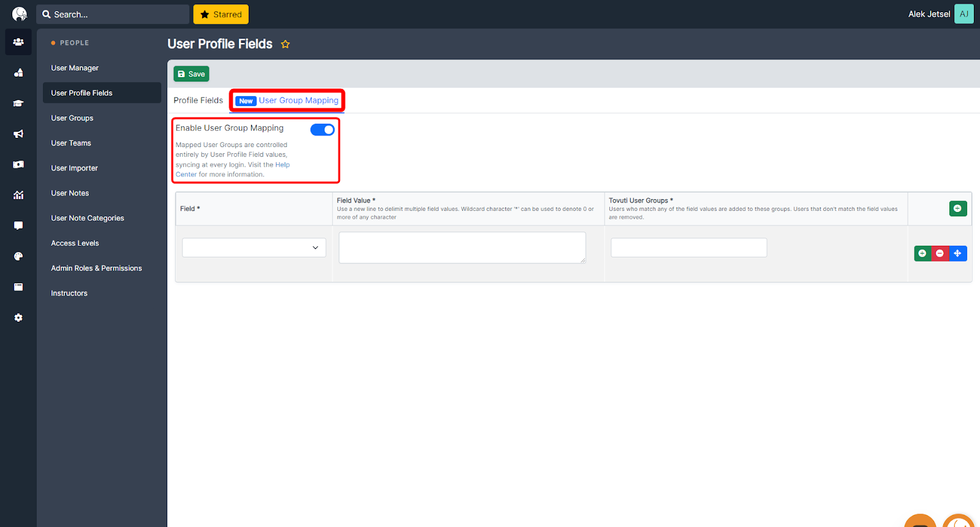Click the Field Value text area

click(462, 248)
